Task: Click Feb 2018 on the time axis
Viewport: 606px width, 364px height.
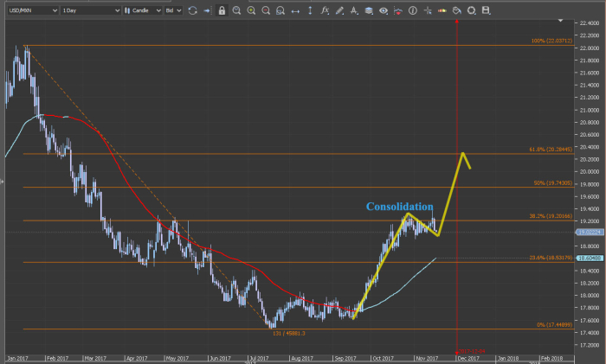Action: [551, 358]
